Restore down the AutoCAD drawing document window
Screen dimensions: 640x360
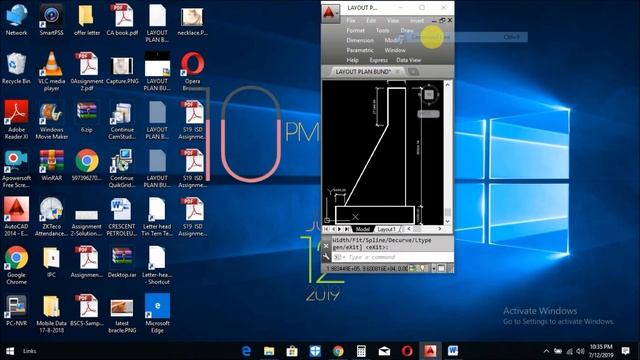[442, 20]
